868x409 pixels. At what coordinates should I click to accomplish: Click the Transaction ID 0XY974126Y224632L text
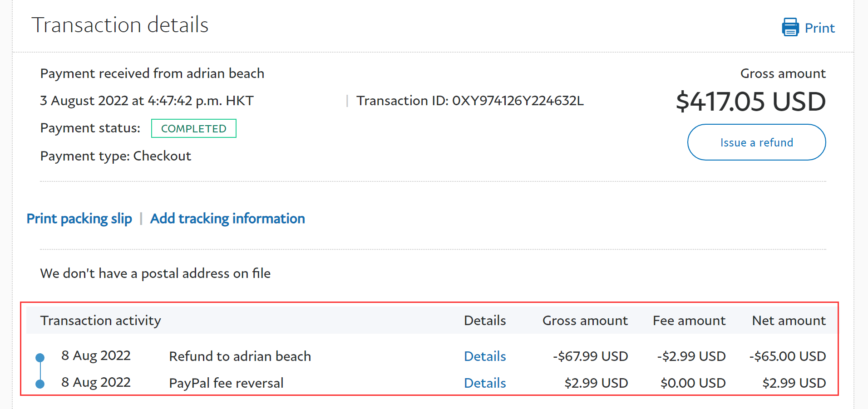[x=470, y=101]
